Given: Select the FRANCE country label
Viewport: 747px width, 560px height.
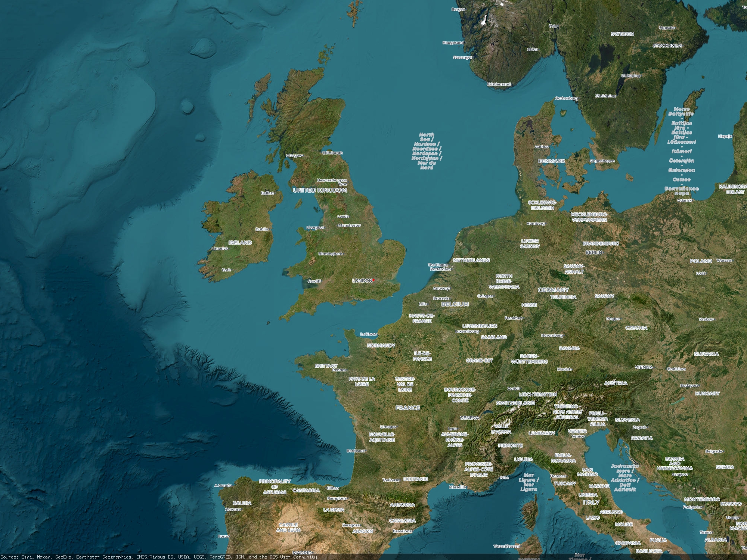Looking at the screenshot, I should click(x=407, y=408).
